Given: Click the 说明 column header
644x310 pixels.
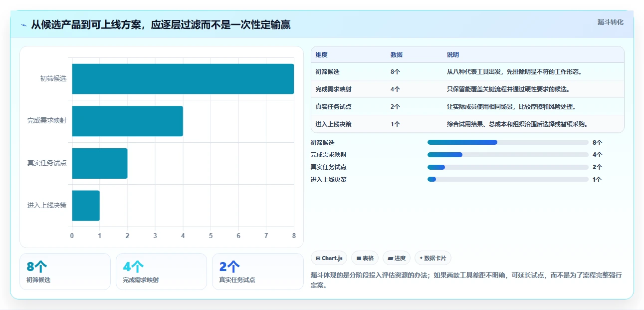Looking at the screenshot, I should tap(453, 55).
